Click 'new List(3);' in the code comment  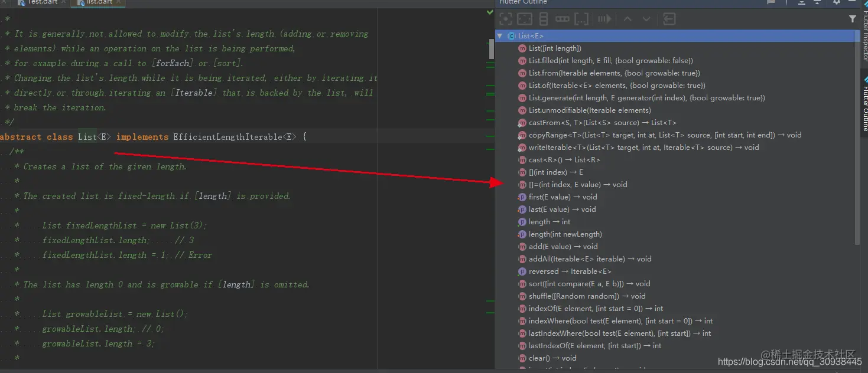tap(178, 225)
